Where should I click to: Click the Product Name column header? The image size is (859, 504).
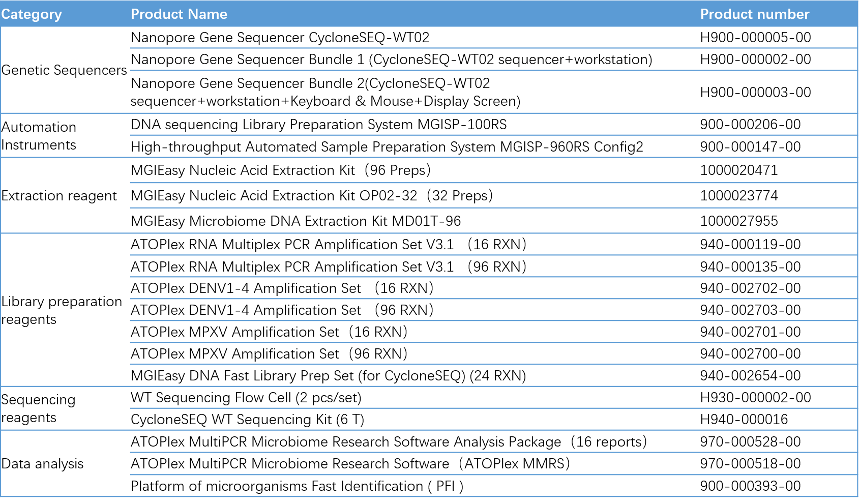pos(179,14)
